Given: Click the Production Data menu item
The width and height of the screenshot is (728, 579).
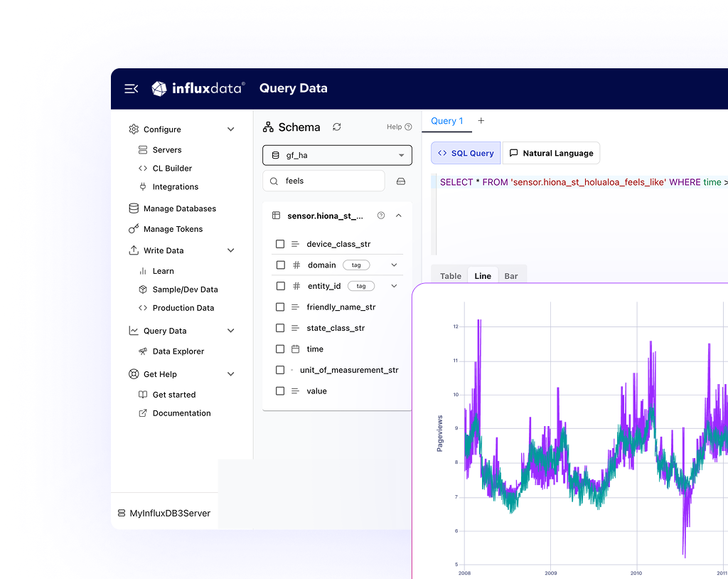Looking at the screenshot, I should 183,307.
